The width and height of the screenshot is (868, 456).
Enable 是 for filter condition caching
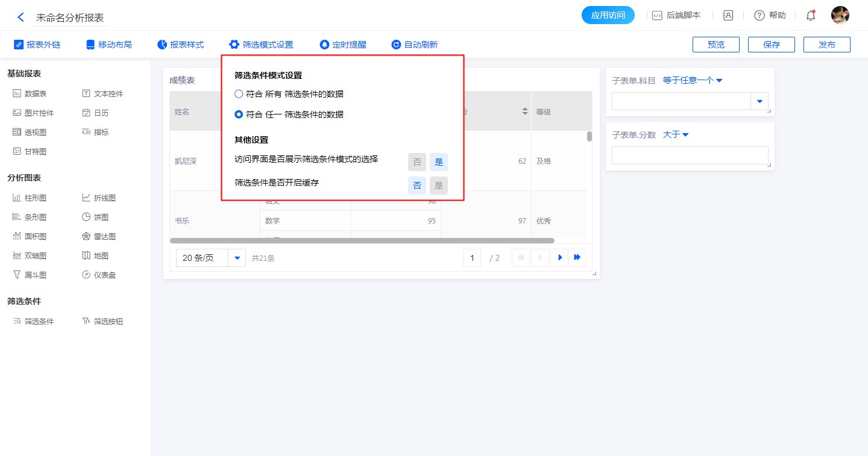(x=439, y=186)
